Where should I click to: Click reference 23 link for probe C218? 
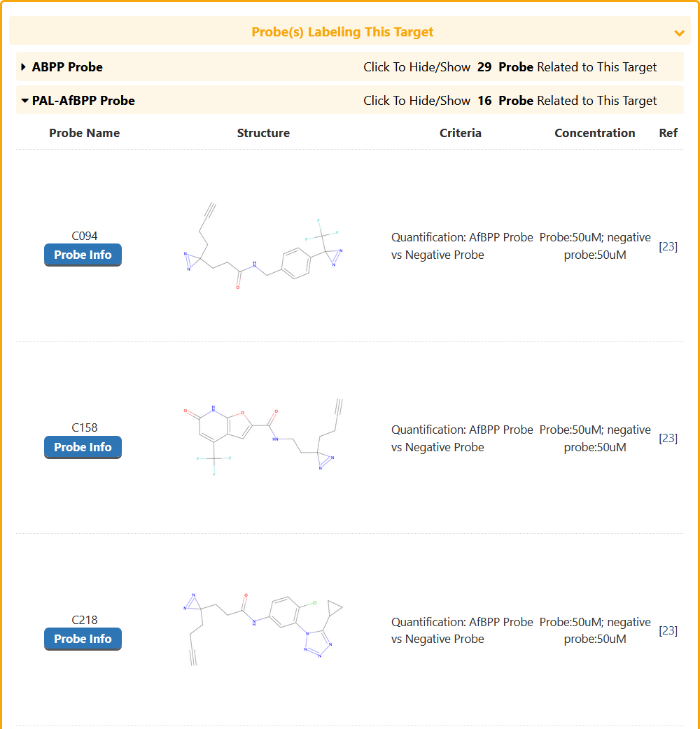668,630
